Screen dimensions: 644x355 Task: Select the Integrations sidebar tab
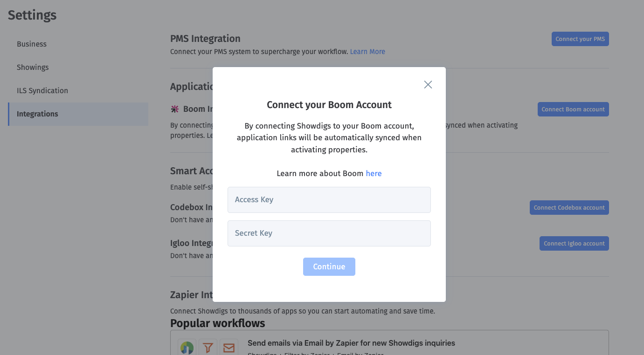37,114
